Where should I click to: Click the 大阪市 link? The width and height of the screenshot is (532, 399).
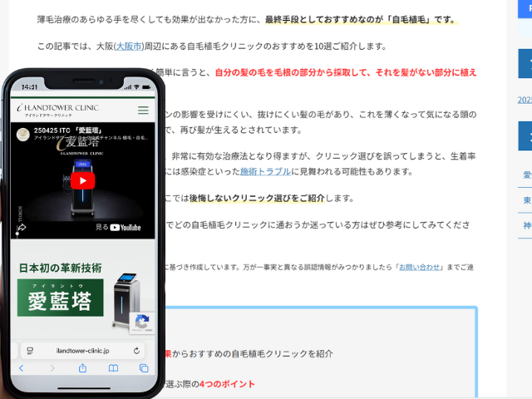point(129,46)
